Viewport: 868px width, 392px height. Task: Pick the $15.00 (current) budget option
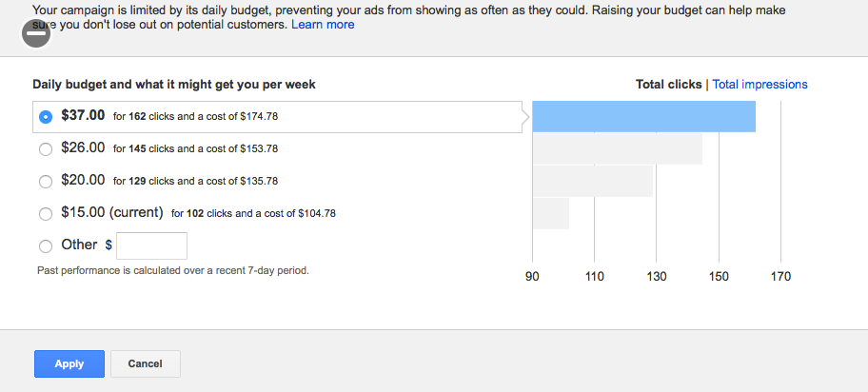46,213
